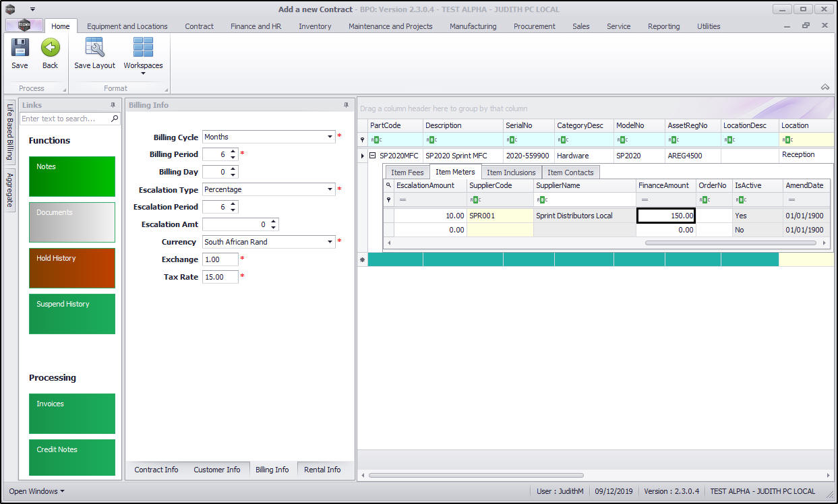Collapse the ribbon with the chevron icon
The width and height of the screenshot is (838, 504).
tap(825, 87)
